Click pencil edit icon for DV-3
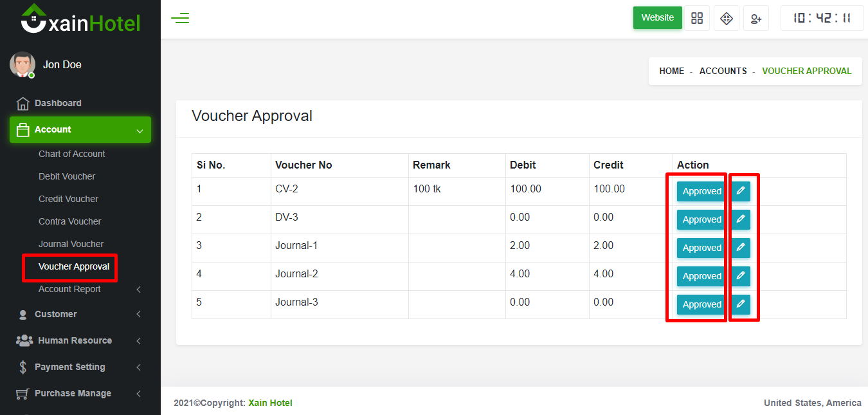 [x=741, y=219]
